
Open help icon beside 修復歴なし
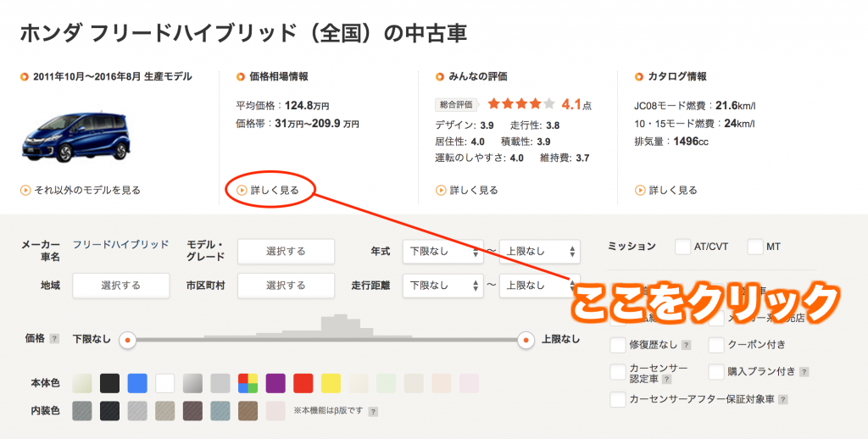point(686,345)
